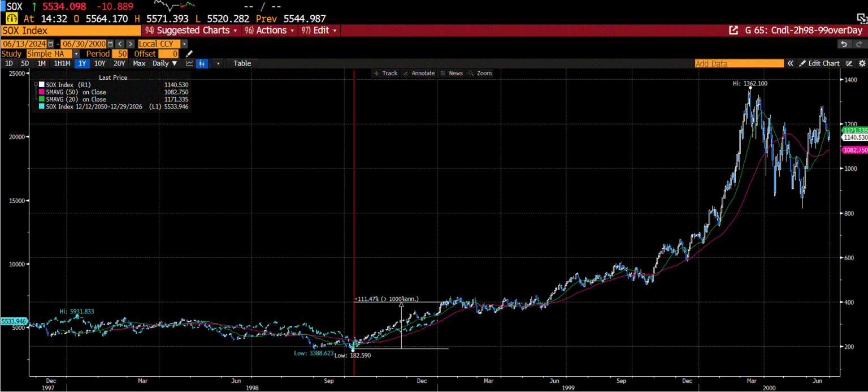Image resolution: width=868 pixels, height=392 pixels.
Task: Click the Edit Chart button
Action: pyautogui.click(x=819, y=63)
